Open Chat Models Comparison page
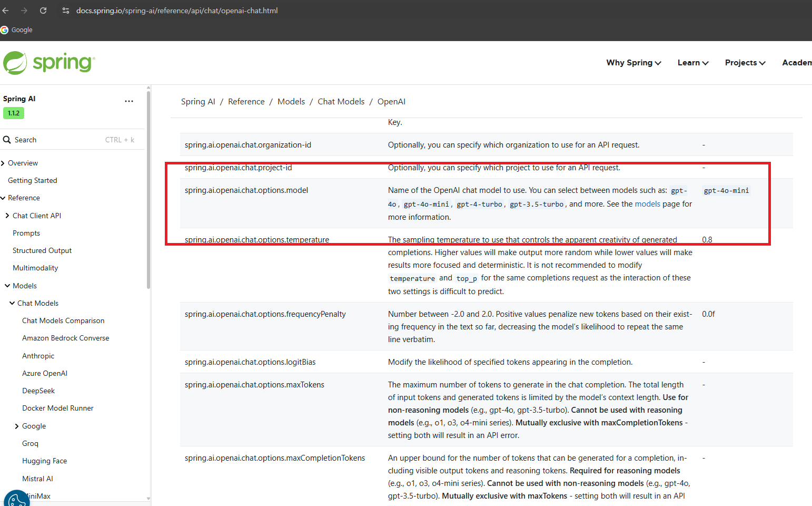Screen dimensions: 812x506 coord(63,320)
